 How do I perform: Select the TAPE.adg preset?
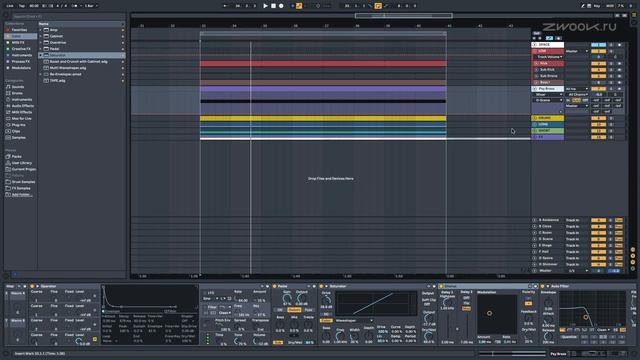tap(58, 80)
